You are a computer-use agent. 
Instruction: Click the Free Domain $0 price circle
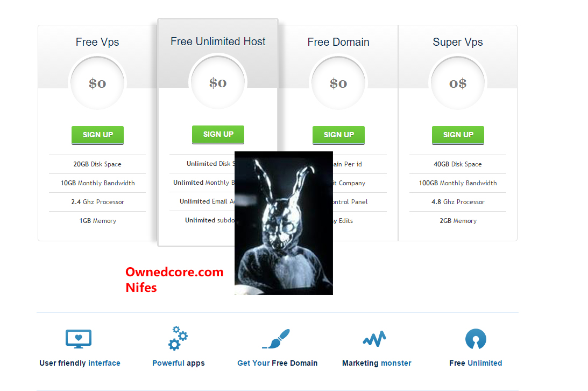[338, 83]
